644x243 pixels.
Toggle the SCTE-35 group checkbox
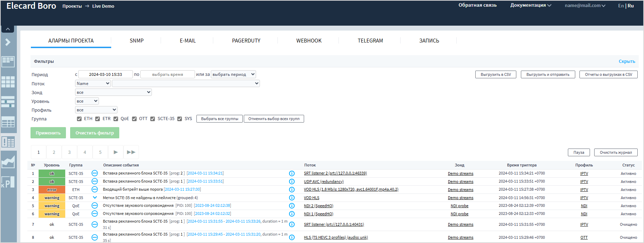(153, 119)
